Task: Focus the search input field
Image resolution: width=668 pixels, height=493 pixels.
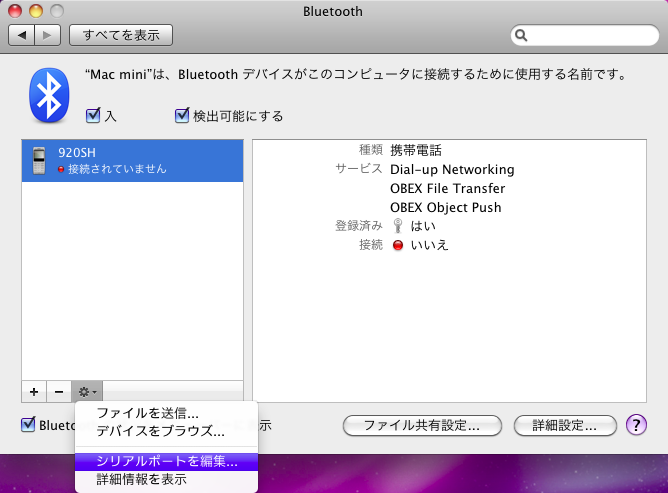Action: pyautogui.click(x=584, y=35)
